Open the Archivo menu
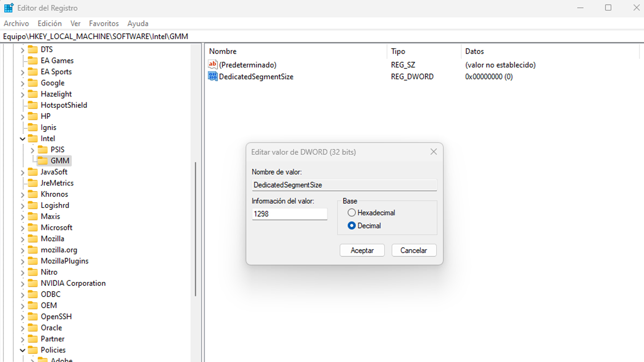This screenshot has width=644, height=362. (16, 23)
